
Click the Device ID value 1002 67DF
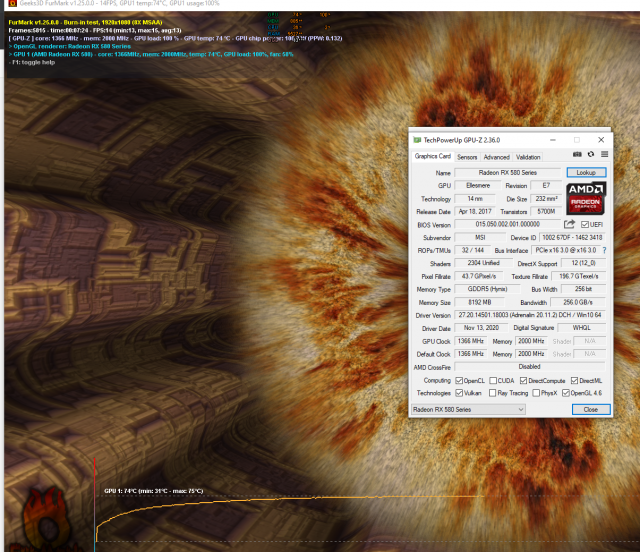(572, 237)
